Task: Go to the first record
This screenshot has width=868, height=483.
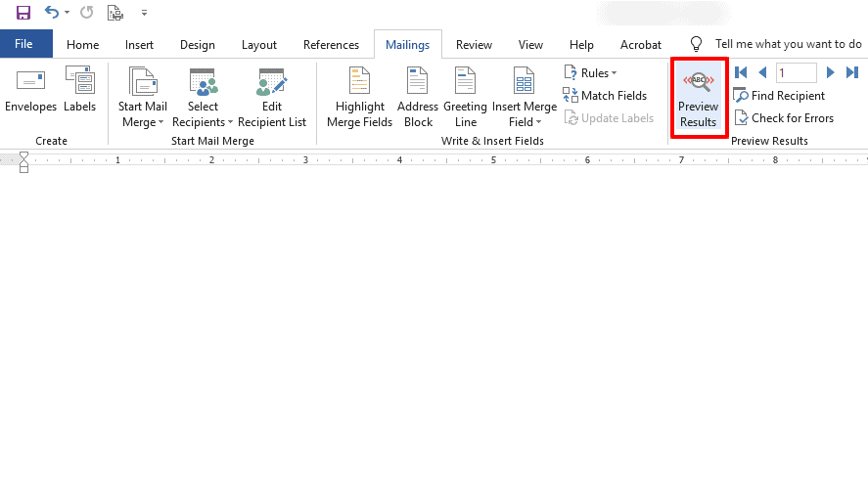Action: [741, 72]
